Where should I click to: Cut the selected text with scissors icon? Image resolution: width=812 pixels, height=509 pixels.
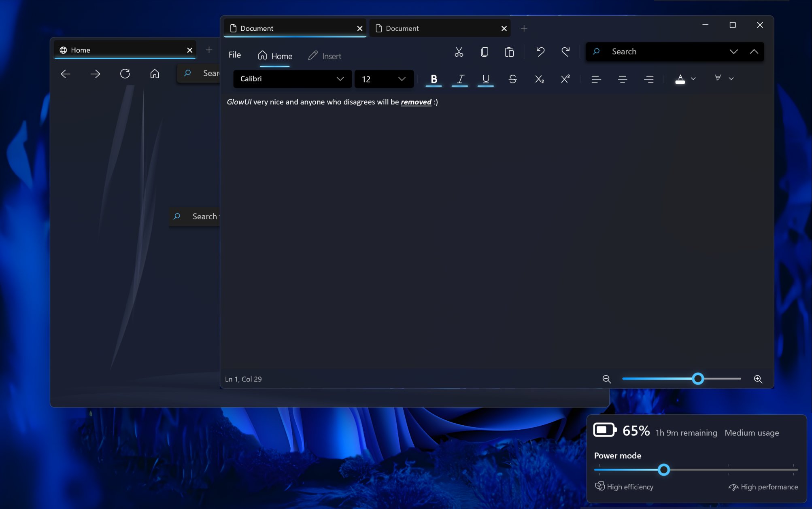pos(459,52)
